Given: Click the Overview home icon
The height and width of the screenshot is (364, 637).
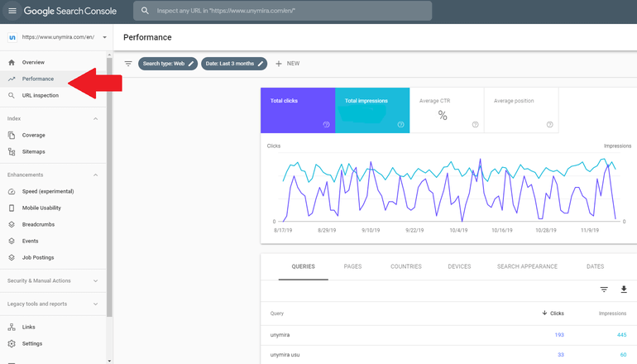Looking at the screenshot, I should 12,62.
